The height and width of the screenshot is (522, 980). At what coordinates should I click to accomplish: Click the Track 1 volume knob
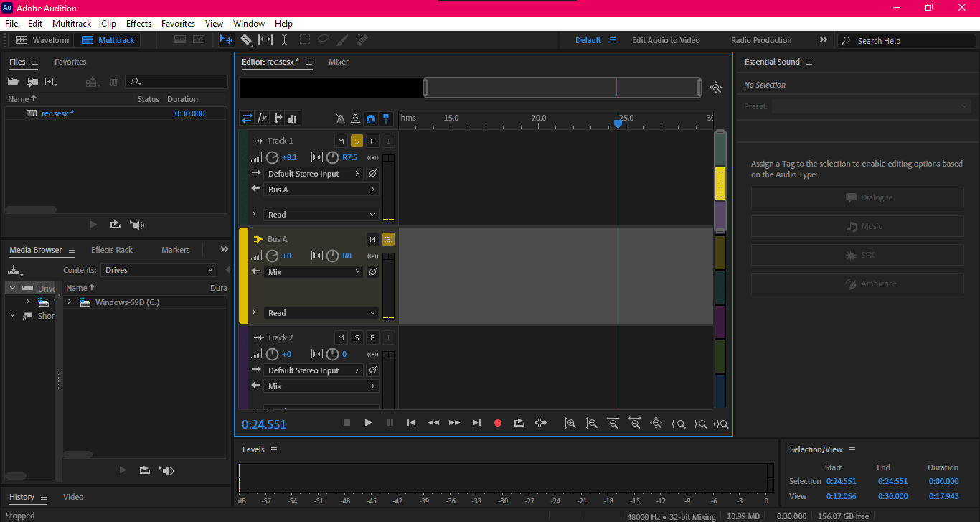pyautogui.click(x=273, y=157)
